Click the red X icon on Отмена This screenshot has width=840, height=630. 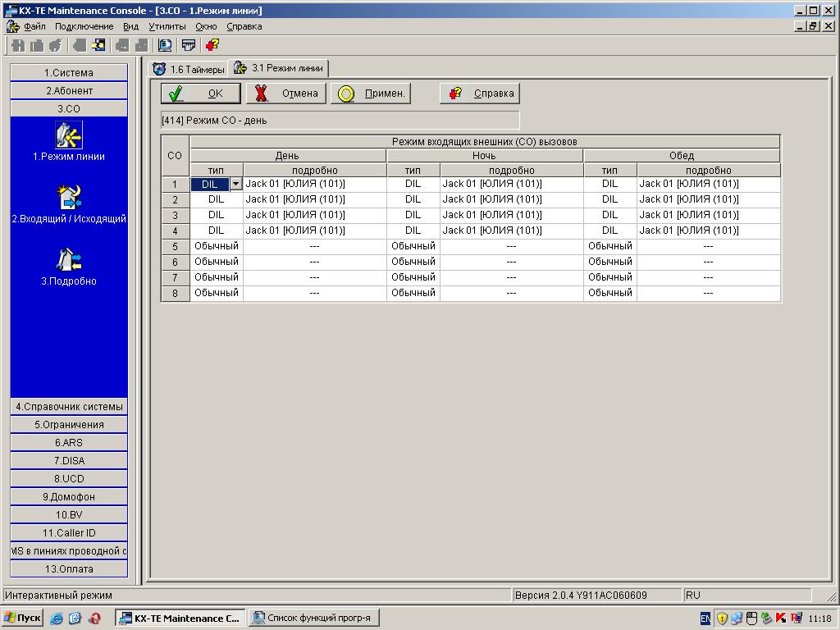261,94
